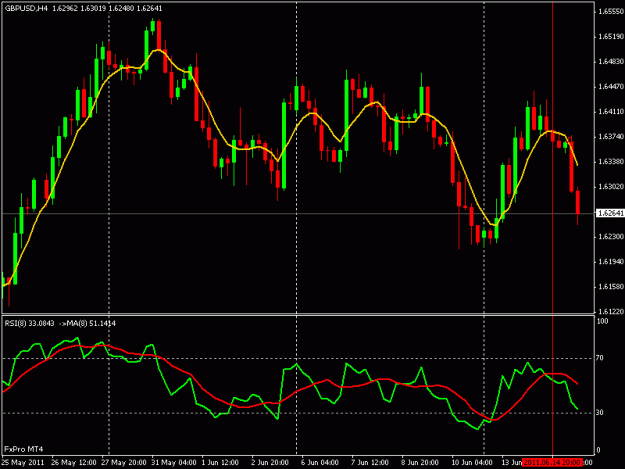625x469 pixels.
Task: Click the 1.64110 price axis label
Action: point(611,112)
